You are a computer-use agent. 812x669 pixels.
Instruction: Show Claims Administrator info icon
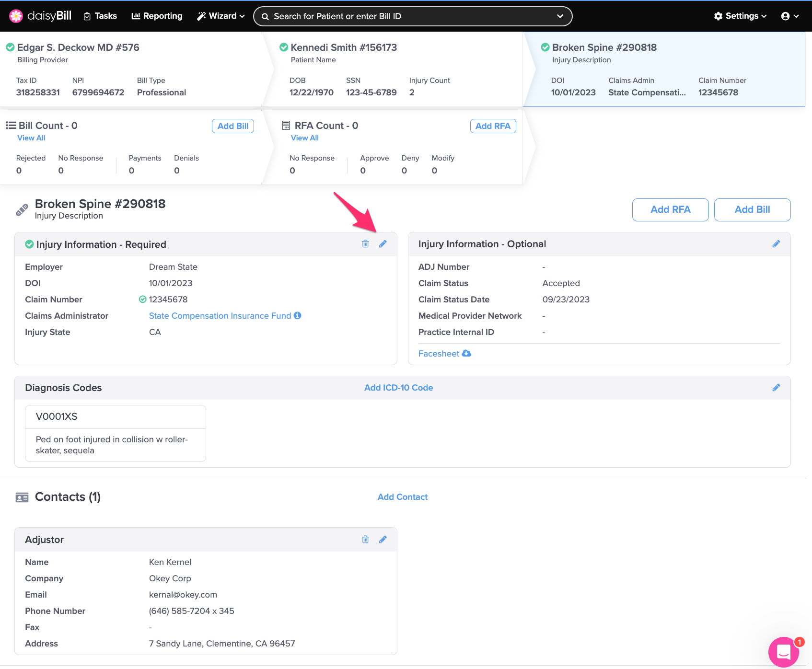click(298, 315)
